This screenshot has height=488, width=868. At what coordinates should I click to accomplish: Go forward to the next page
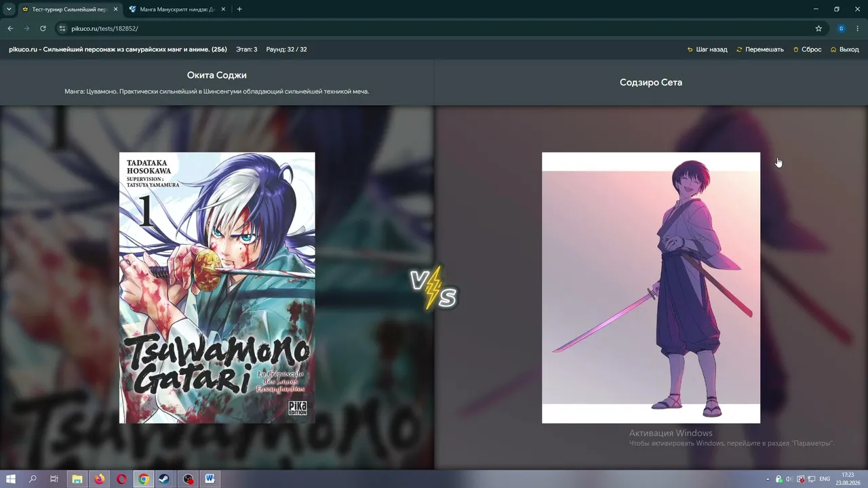point(26,28)
